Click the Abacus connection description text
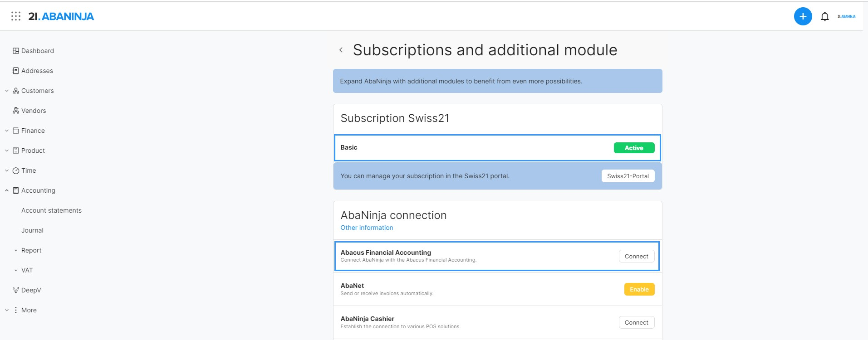 pyautogui.click(x=408, y=260)
